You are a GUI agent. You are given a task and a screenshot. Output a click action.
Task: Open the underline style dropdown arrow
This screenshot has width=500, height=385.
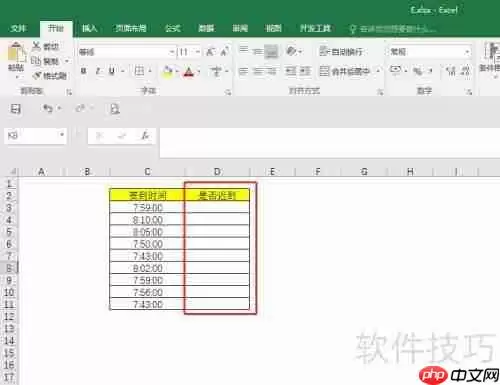pyautogui.click(x=122, y=71)
